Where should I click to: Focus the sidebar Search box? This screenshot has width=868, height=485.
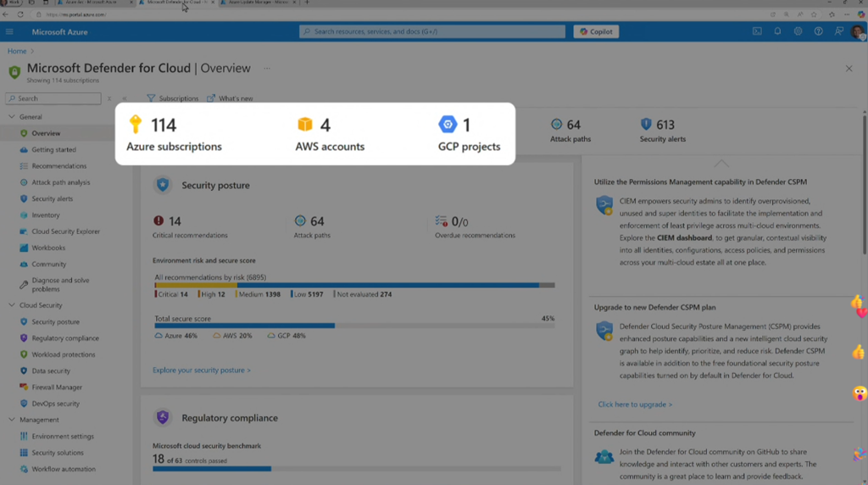53,98
